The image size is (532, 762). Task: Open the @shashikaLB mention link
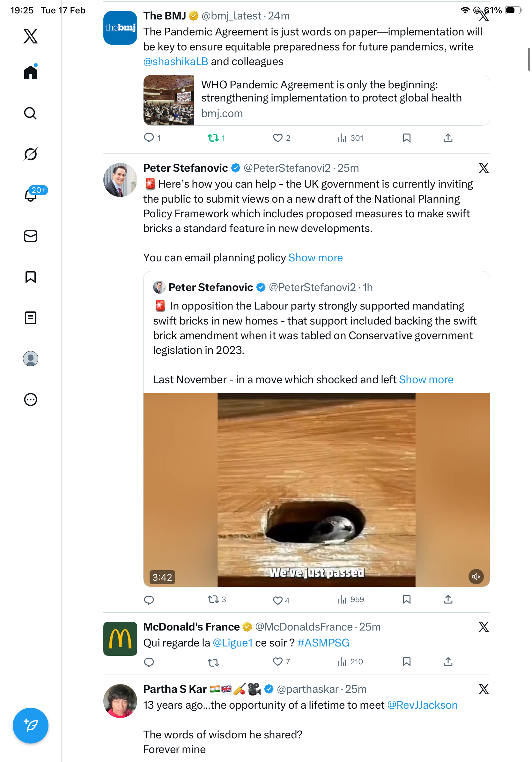click(x=175, y=62)
